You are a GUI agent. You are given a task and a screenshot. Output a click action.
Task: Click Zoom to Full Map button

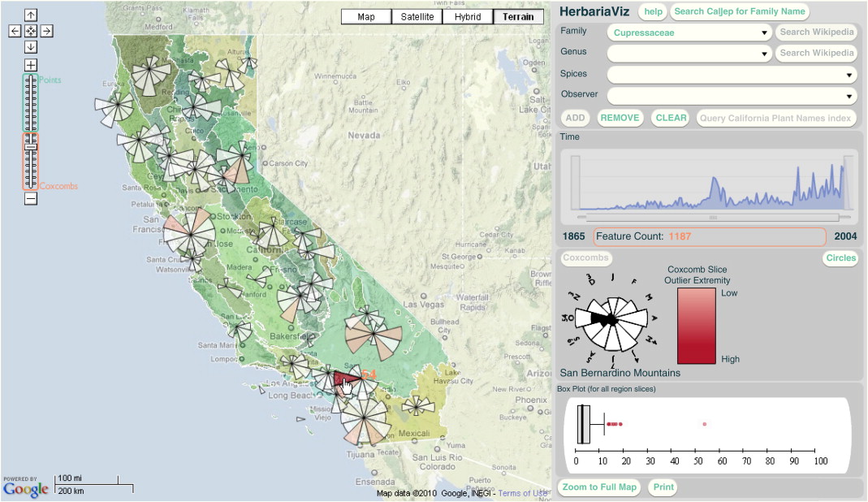click(598, 488)
